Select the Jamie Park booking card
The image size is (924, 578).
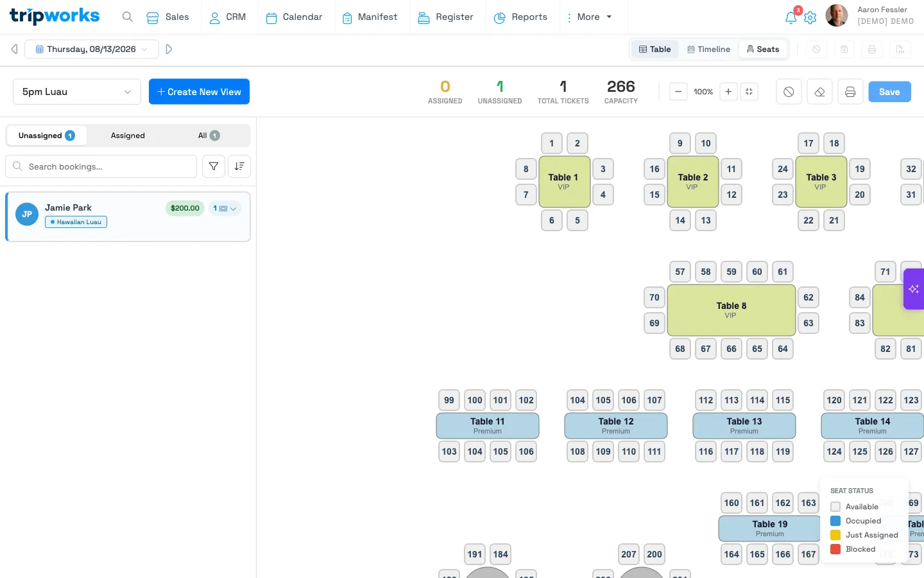click(128, 217)
